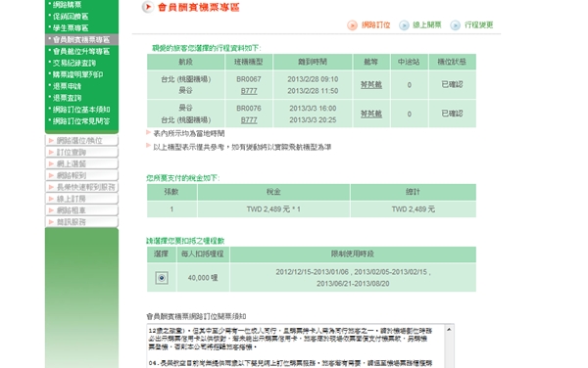Go to 退票申請 in the sidebar
The height and width of the screenshot is (368, 588).
67,86
